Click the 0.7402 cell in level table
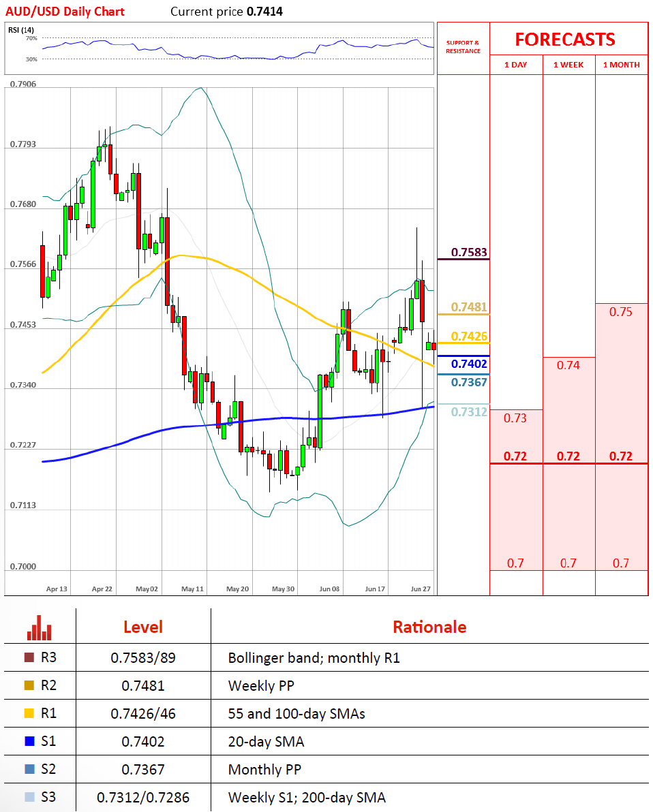653x812 pixels. pos(143,742)
